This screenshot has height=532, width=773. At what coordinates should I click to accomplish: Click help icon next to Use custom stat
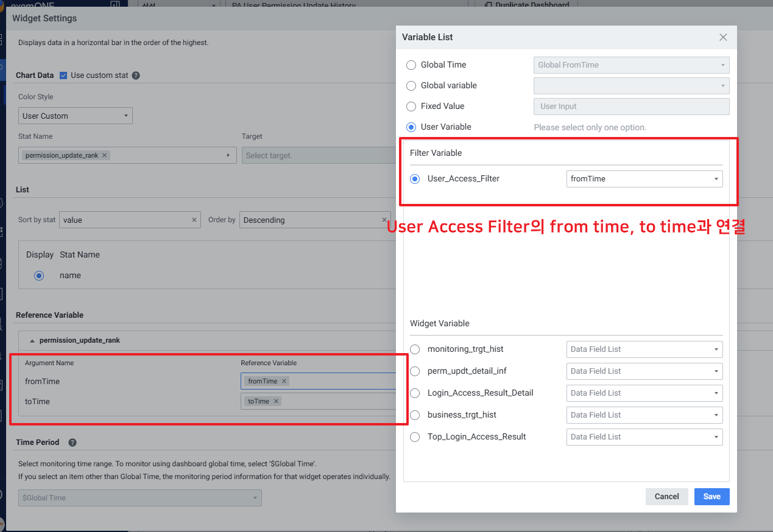(136, 75)
